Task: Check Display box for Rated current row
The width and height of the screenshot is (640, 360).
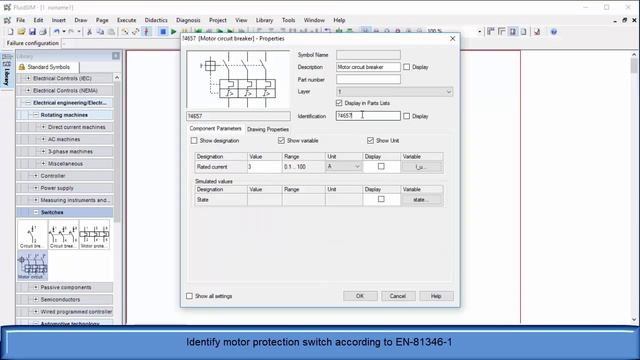Action: click(381, 167)
